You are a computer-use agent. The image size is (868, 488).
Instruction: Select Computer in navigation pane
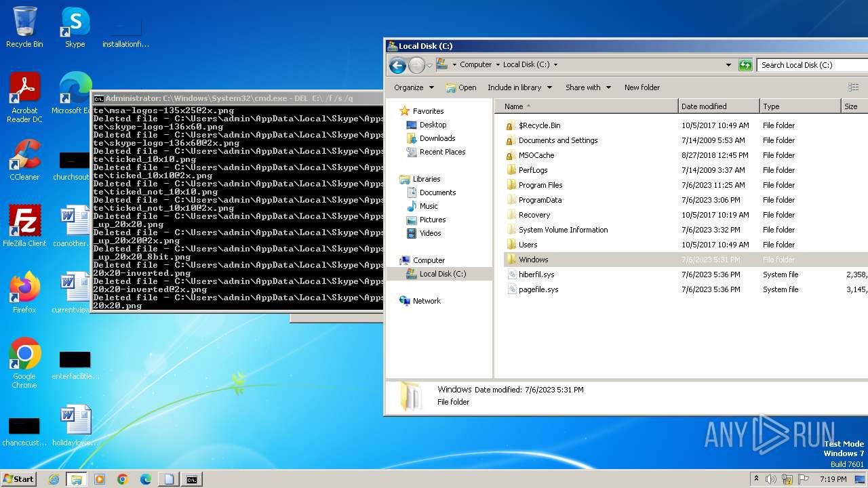tap(429, 260)
